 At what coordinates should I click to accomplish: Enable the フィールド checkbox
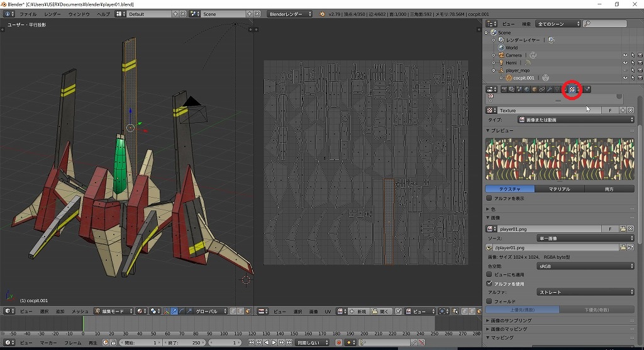(x=490, y=302)
